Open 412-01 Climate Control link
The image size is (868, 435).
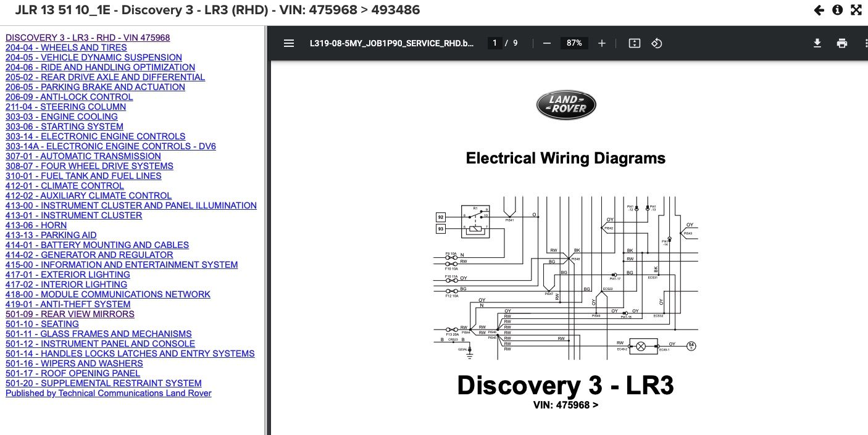[65, 186]
